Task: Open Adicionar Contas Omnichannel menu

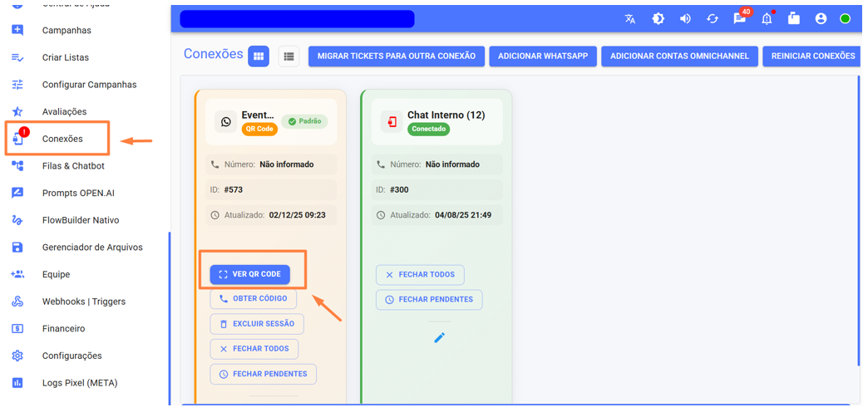Action: [679, 56]
